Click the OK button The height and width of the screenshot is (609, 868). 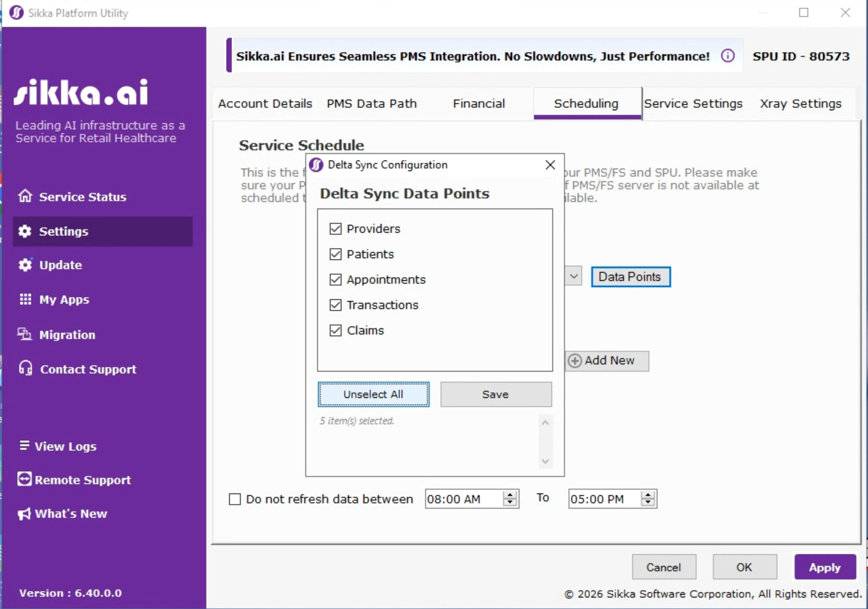pyautogui.click(x=745, y=567)
